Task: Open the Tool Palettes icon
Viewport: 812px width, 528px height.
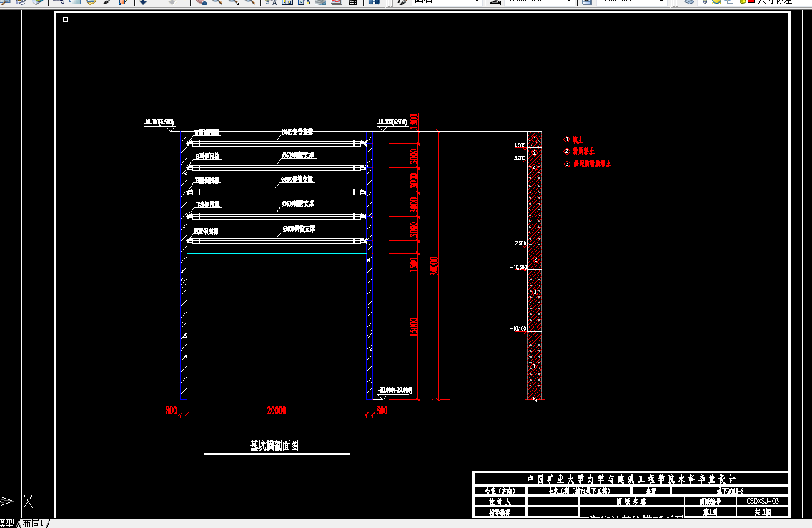Action: click(x=304, y=1)
